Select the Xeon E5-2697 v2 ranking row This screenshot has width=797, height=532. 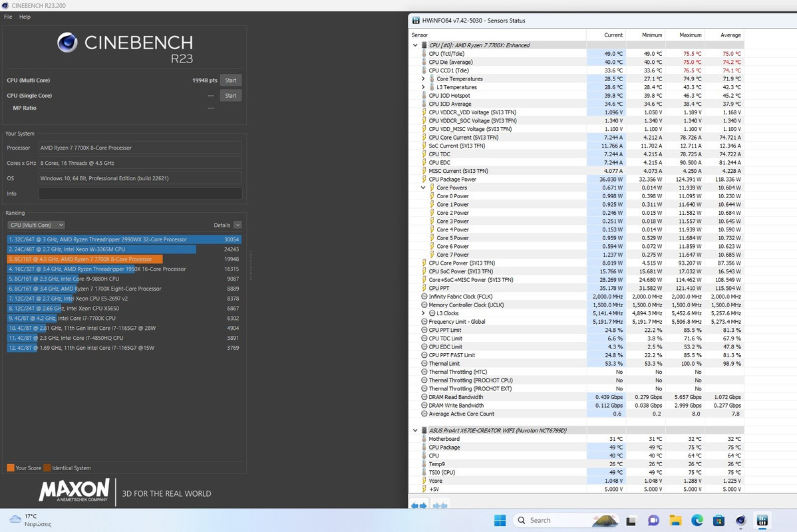[x=124, y=299]
